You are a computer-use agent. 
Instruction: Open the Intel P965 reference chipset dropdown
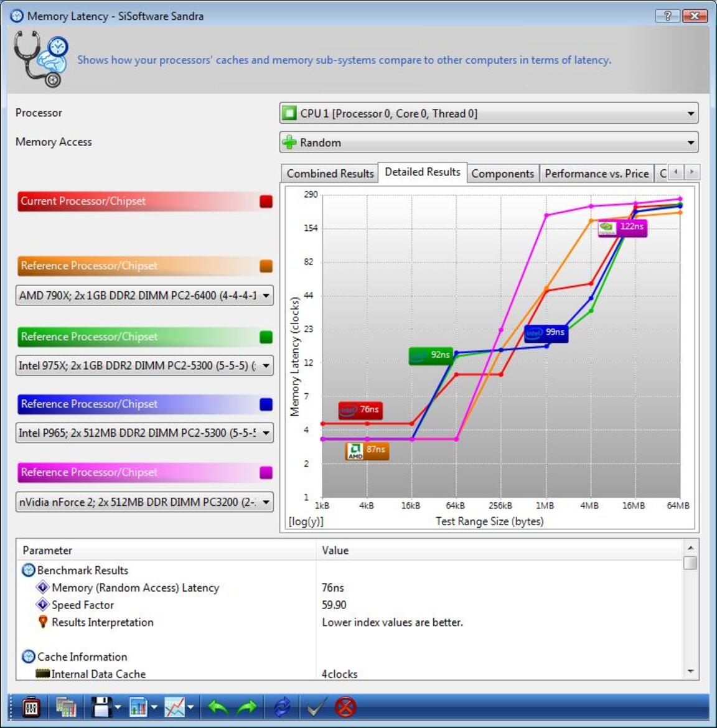(x=144, y=432)
